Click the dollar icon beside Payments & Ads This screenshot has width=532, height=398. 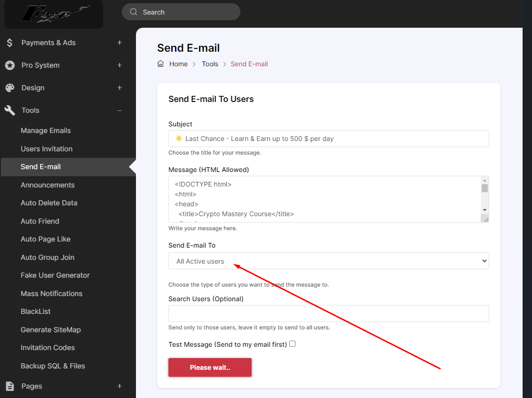pos(9,43)
